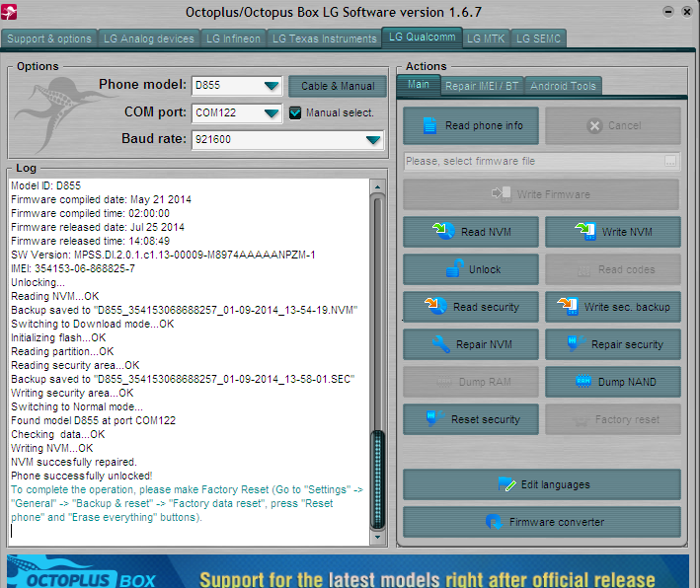
Task: Expand the Baud rate dropdown
Action: (373, 140)
